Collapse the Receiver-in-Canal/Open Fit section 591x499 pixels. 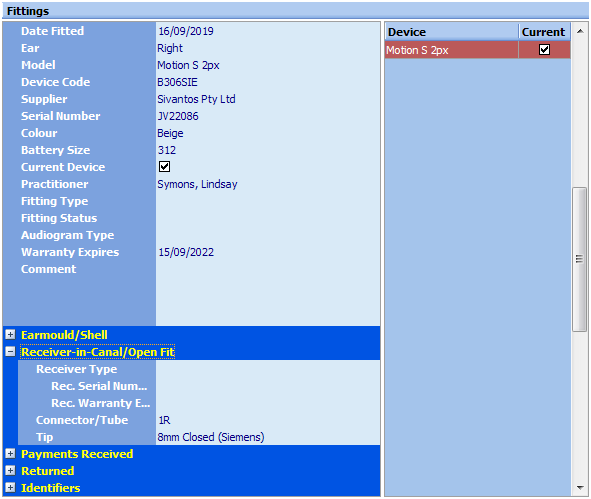coord(11,352)
